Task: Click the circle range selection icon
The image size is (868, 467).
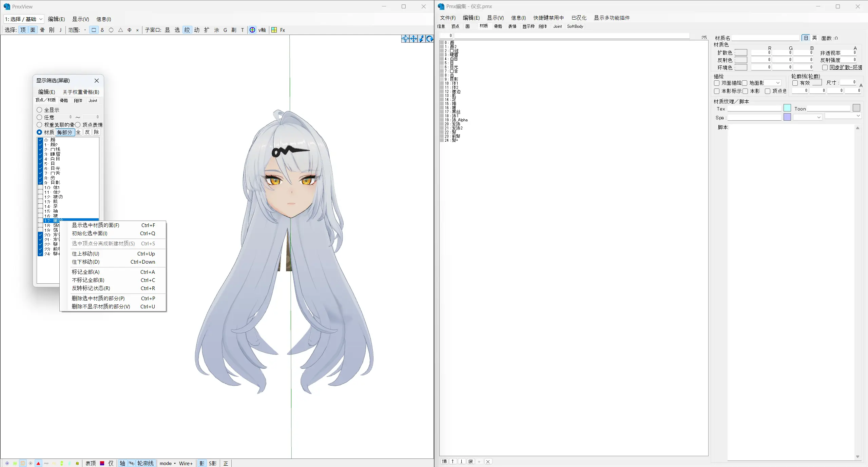Action: (111, 30)
